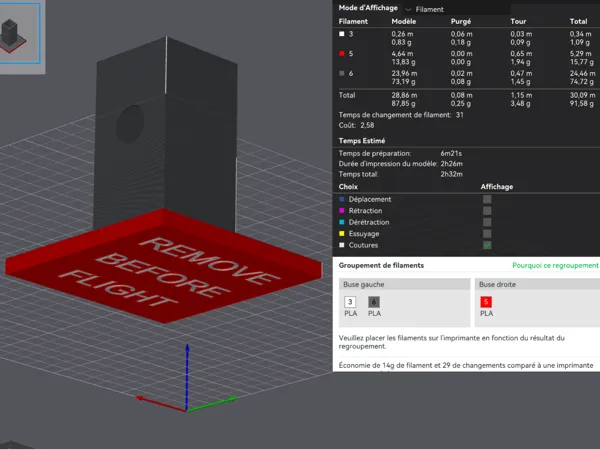Click the 'Durée d'impression du modèle' label

tap(388, 164)
